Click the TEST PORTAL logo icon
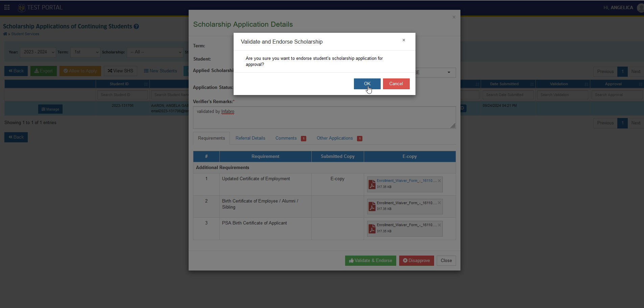 pyautogui.click(x=22, y=7)
